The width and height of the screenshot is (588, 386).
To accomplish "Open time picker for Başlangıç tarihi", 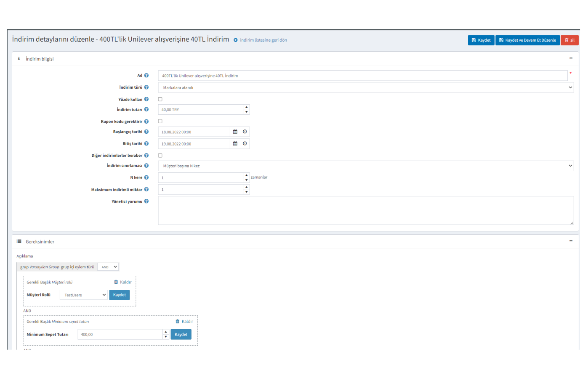I will [245, 132].
